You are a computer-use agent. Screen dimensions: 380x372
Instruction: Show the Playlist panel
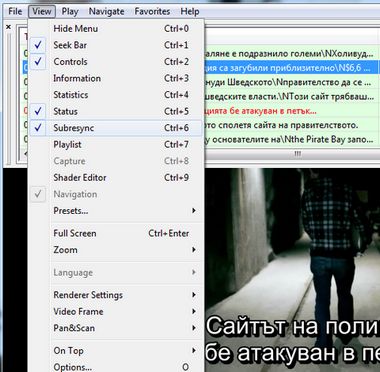(116, 144)
